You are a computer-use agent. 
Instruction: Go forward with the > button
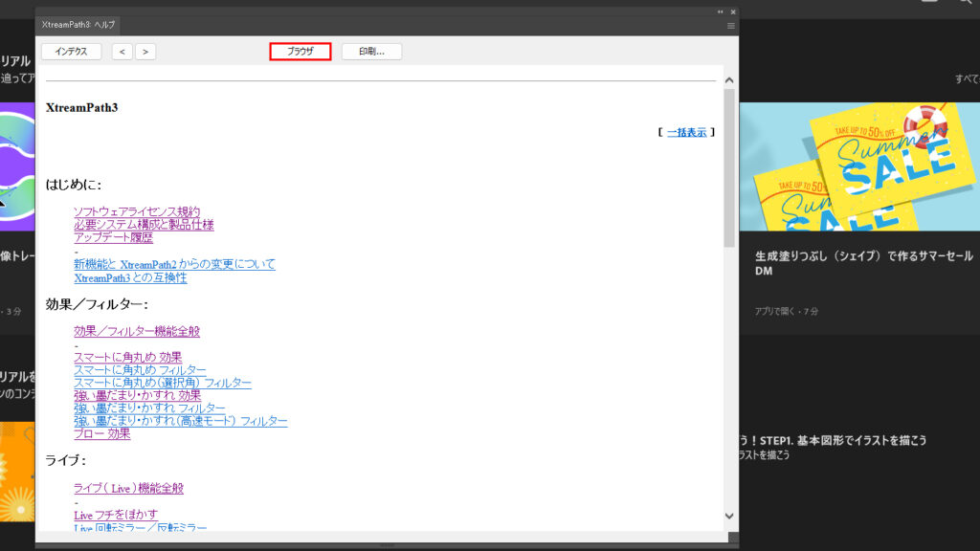tap(145, 52)
